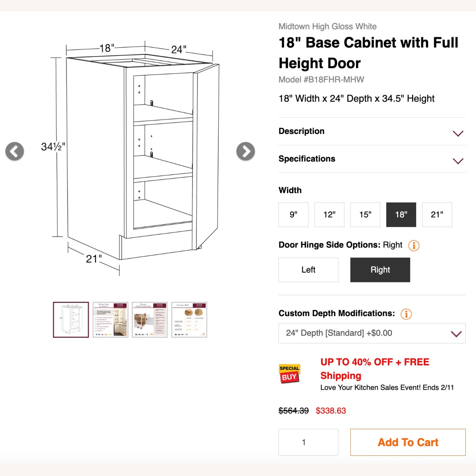This screenshot has width=476, height=476.
Task: Select the 21 inch width option
Action: pyautogui.click(x=437, y=215)
